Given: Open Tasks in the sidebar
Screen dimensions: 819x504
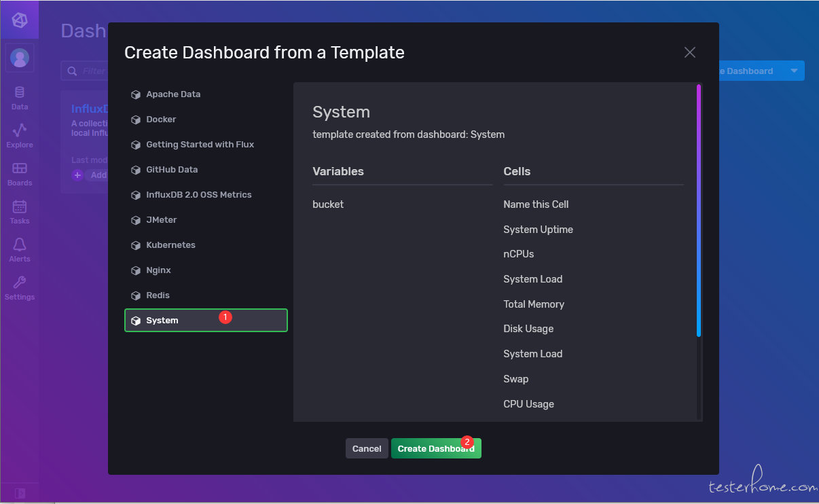Looking at the screenshot, I should pyautogui.click(x=20, y=212).
